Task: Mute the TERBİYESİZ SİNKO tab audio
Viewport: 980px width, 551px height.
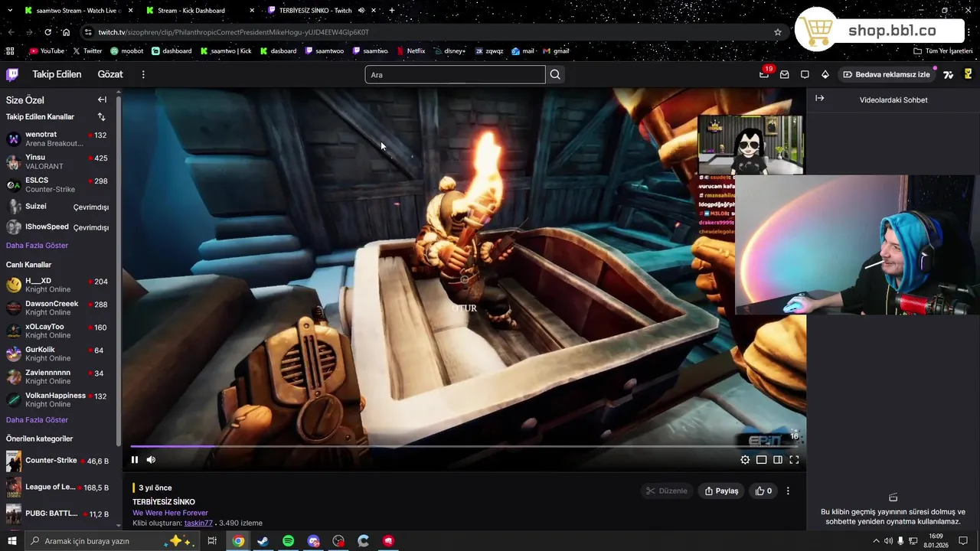Action: click(361, 10)
